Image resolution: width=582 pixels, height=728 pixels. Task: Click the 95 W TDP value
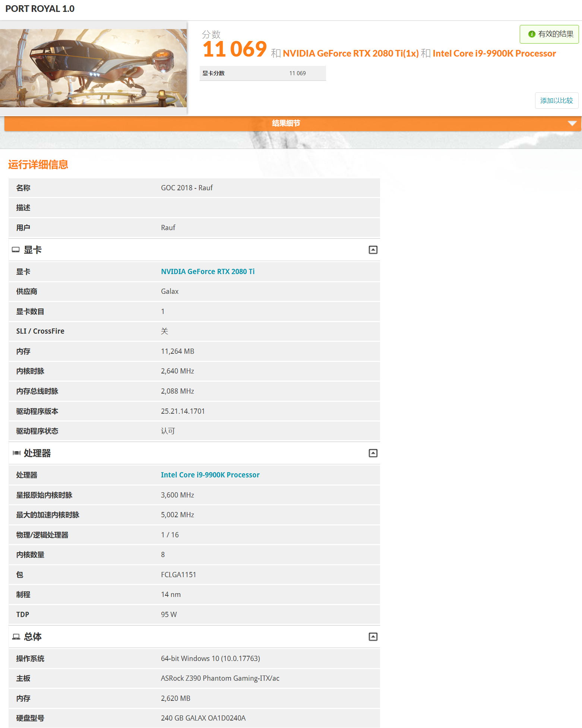point(169,615)
